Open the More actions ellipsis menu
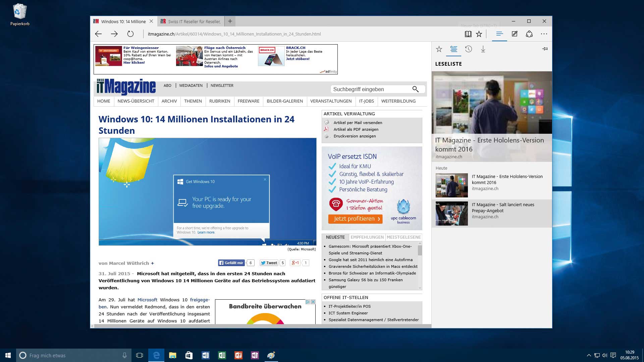This screenshot has height=362, width=644. (x=544, y=34)
